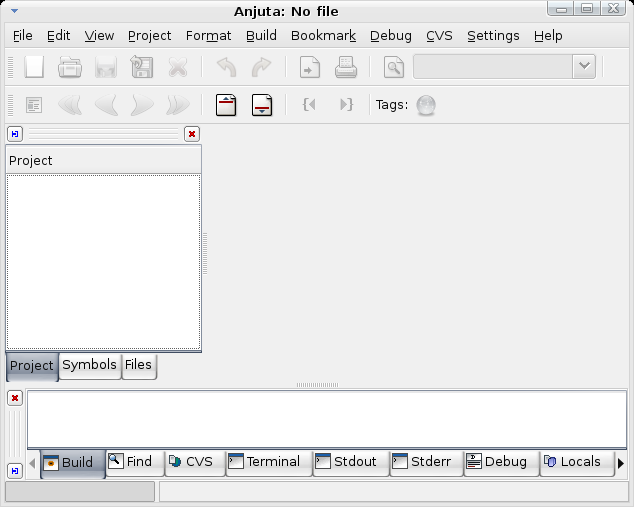
Task: Open the CVS menu
Action: pyautogui.click(x=440, y=36)
